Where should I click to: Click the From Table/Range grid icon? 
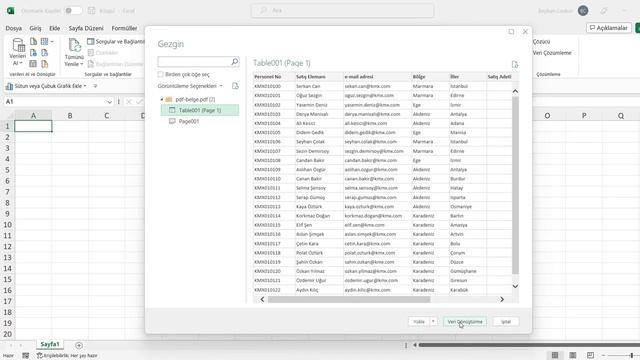coord(44,42)
